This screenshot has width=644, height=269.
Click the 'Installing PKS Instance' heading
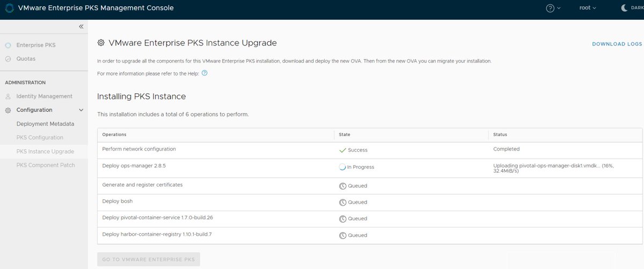click(142, 96)
